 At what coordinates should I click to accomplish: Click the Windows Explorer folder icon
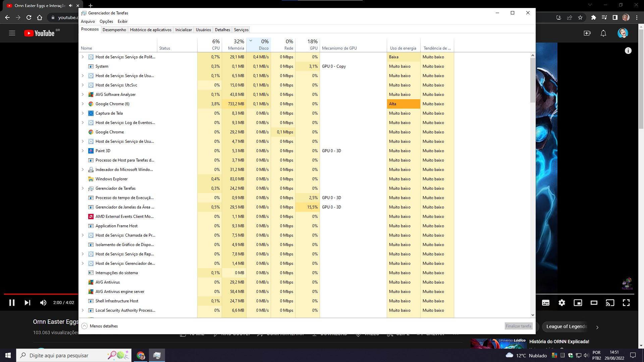pos(91,179)
